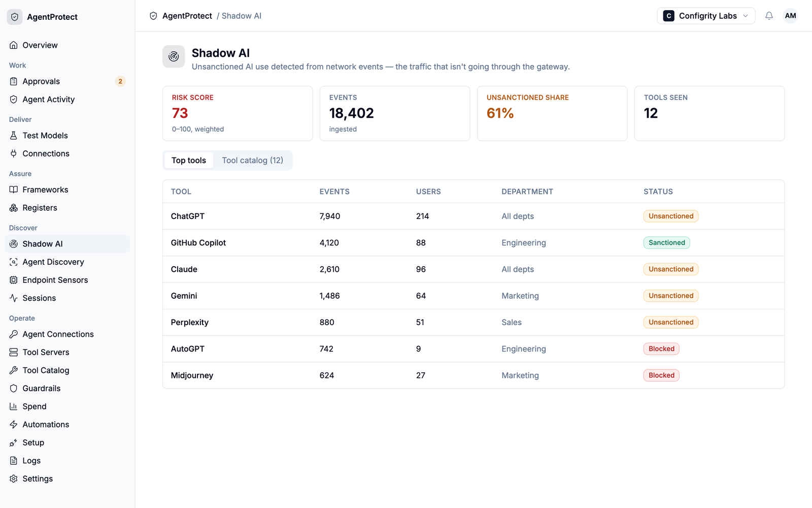Click the Risk Score card
This screenshot has width=812, height=508.
238,113
